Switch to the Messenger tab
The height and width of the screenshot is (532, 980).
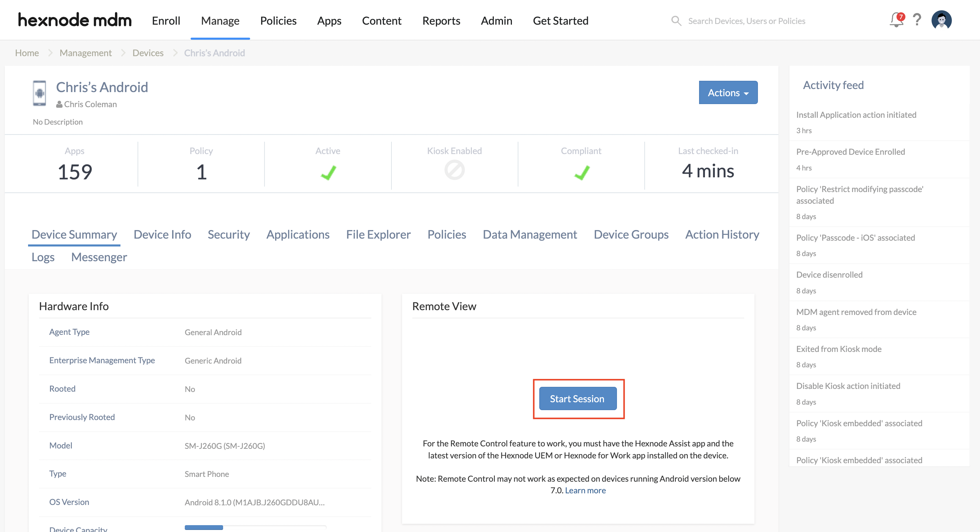(x=99, y=257)
